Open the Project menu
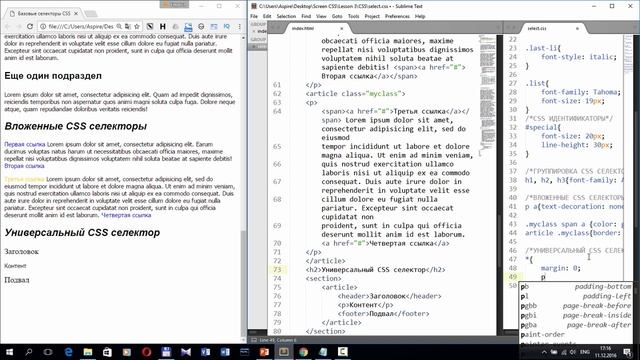The width and height of the screenshot is (640, 360). (x=372, y=16)
